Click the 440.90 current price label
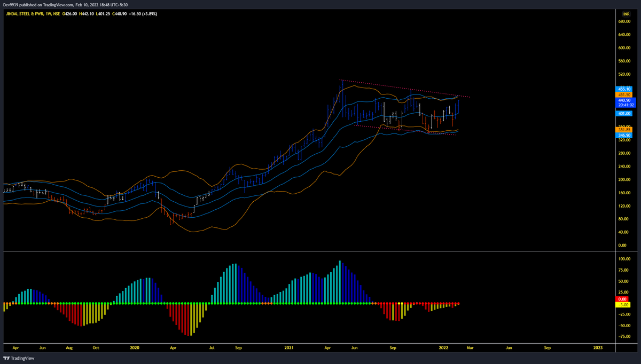The height and width of the screenshot is (364, 641). pos(625,100)
